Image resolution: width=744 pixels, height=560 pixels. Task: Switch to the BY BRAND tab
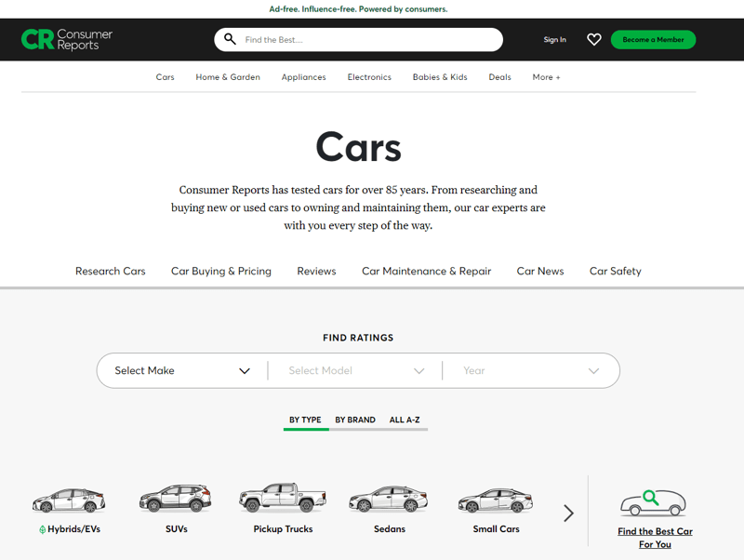[x=355, y=420]
